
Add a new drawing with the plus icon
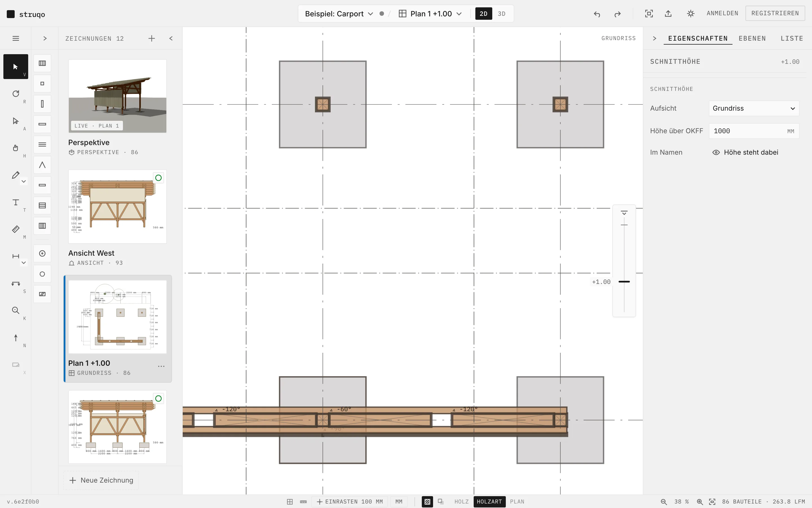click(x=152, y=38)
